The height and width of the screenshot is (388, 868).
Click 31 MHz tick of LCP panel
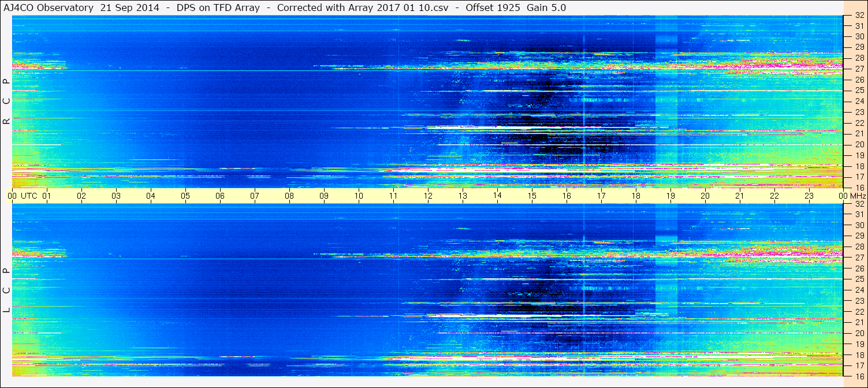859,214
